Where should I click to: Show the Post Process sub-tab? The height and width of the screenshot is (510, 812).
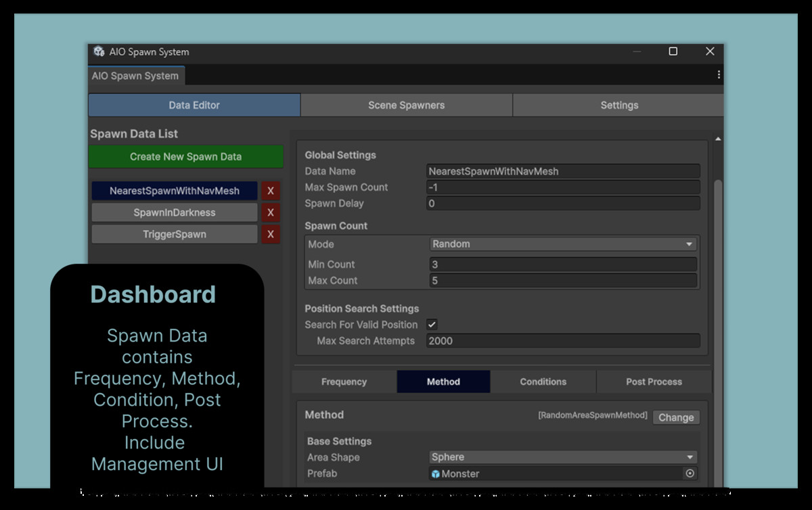[x=654, y=381]
